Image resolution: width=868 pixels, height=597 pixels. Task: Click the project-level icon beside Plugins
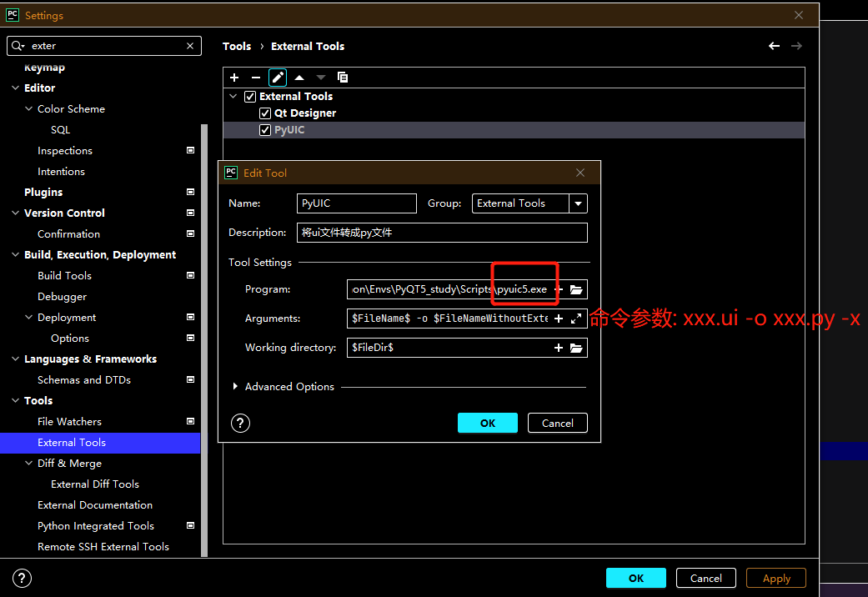[x=190, y=192]
